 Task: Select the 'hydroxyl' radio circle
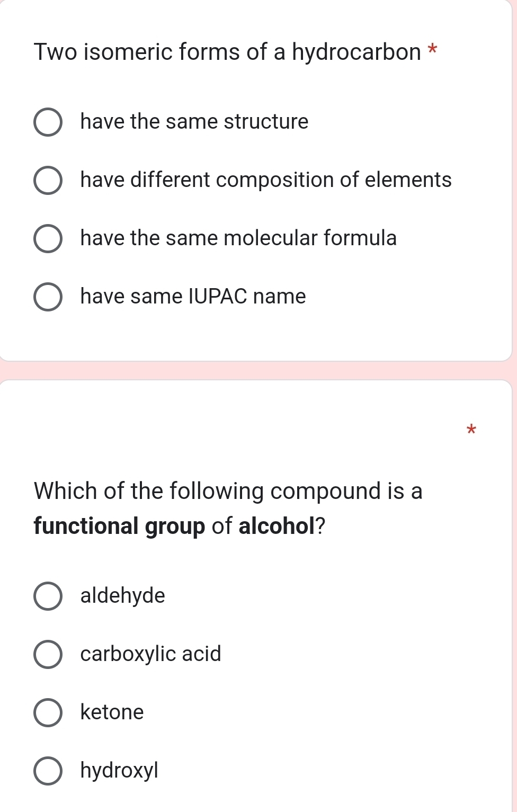(x=48, y=771)
